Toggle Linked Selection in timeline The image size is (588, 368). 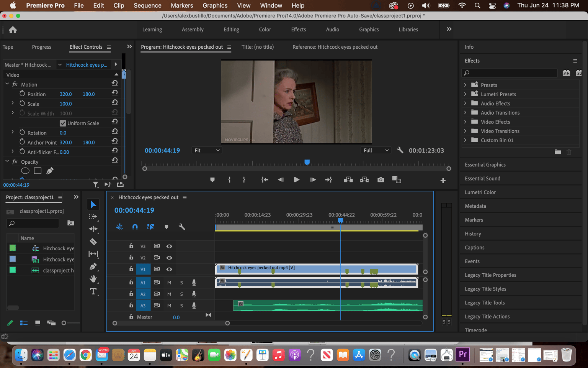click(x=150, y=227)
